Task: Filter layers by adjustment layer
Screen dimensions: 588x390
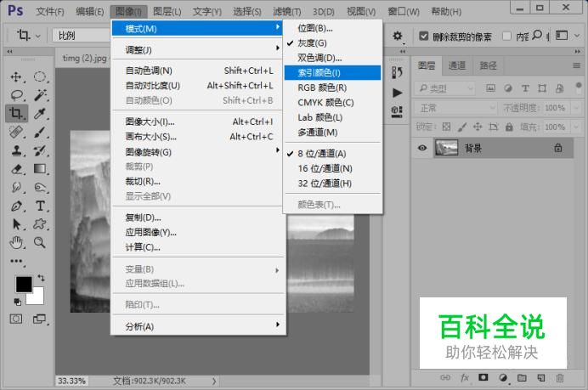Action: click(x=508, y=88)
